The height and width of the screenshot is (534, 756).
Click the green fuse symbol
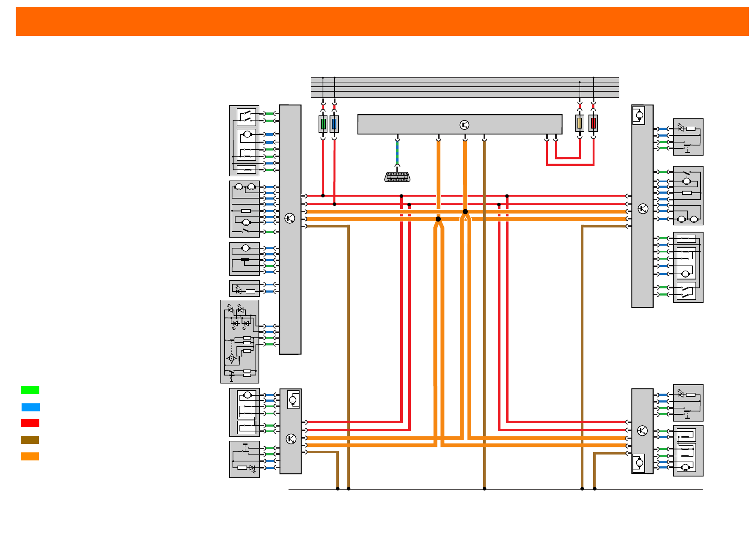point(323,124)
